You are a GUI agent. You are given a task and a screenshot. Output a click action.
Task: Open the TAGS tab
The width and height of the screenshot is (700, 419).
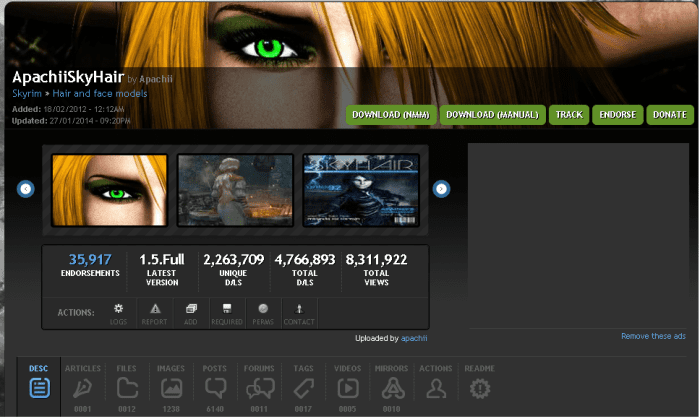(303, 388)
